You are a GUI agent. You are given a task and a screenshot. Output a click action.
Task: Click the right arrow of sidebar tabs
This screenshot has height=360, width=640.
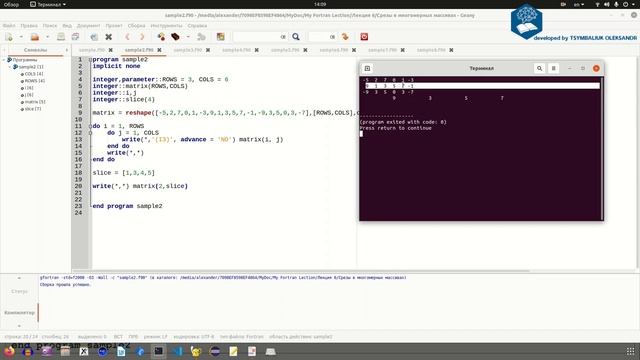67,50
